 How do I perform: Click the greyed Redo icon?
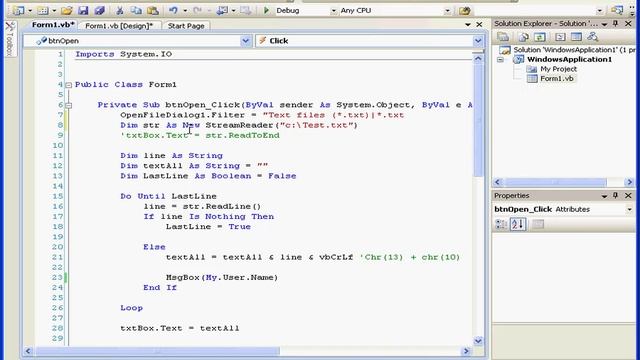[x=198, y=11]
